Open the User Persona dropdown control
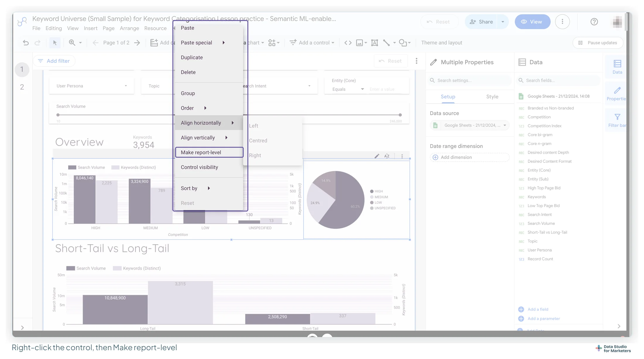This screenshot has width=644, height=359. (92, 86)
